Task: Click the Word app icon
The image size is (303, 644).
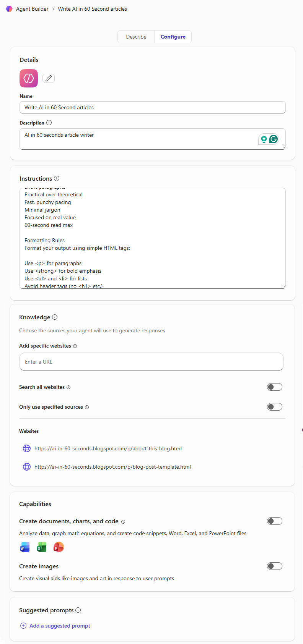Action: (x=24, y=547)
